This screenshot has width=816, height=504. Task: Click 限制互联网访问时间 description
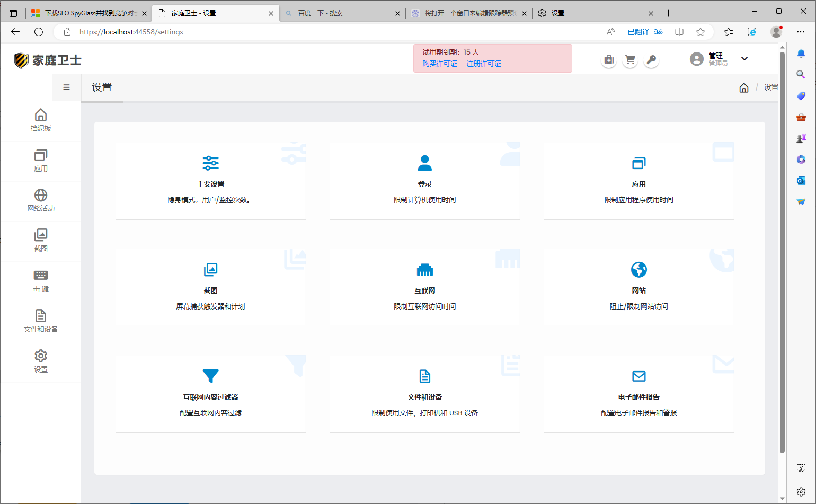pyautogui.click(x=425, y=306)
